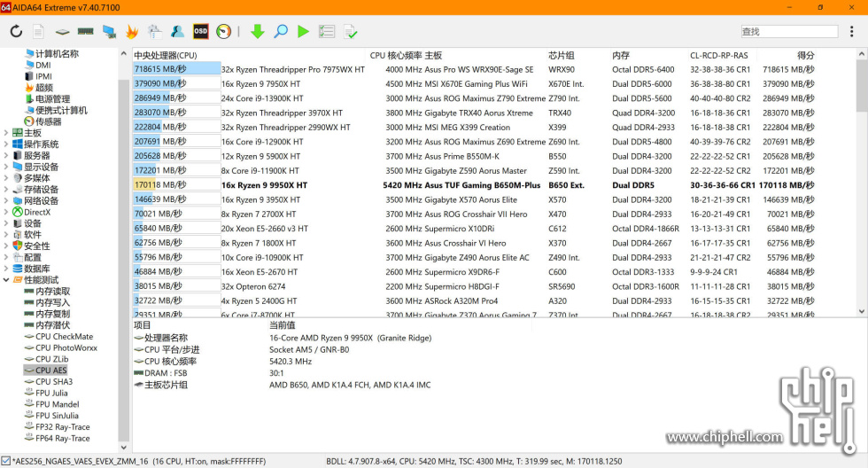Click tree panel scrollbar down arrow
Viewport: 868px width, 468px height.
point(123,447)
